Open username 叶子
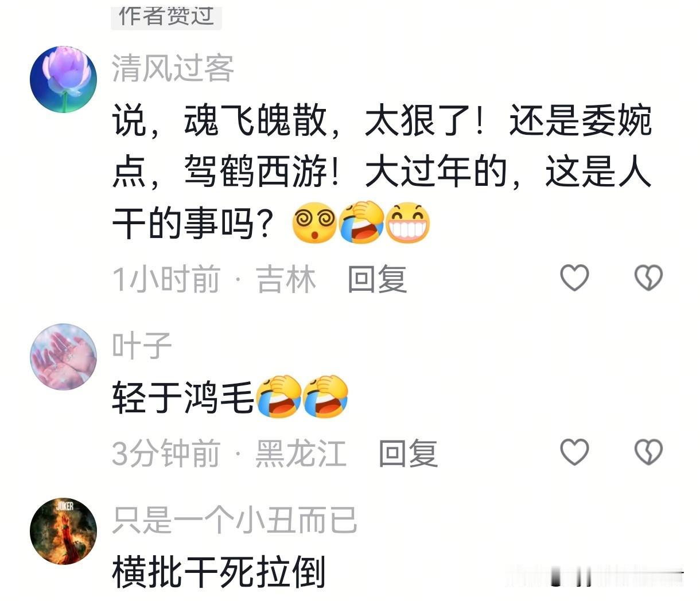 pyautogui.click(x=142, y=346)
